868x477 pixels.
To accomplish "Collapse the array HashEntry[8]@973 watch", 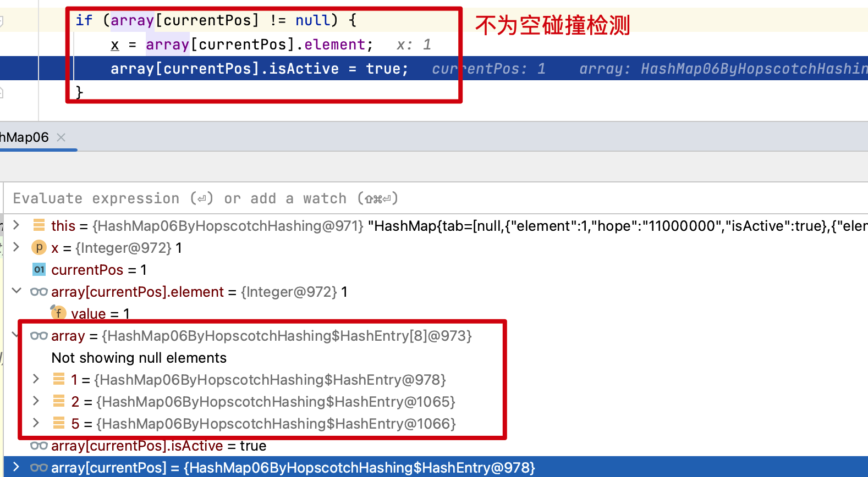I will coord(14,335).
